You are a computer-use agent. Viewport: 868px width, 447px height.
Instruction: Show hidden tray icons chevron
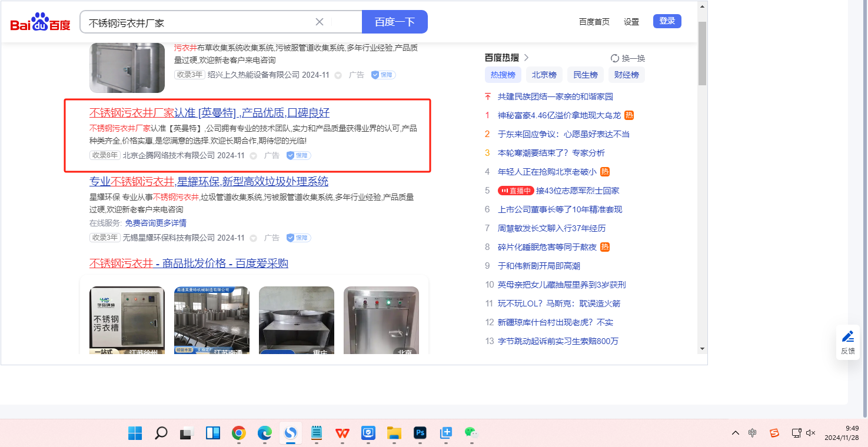736,433
